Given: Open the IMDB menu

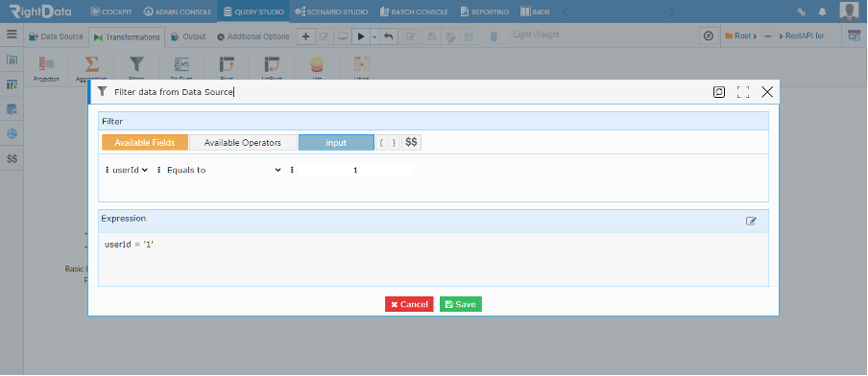Looking at the screenshot, I should pyautogui.click(x=536, y=12).
